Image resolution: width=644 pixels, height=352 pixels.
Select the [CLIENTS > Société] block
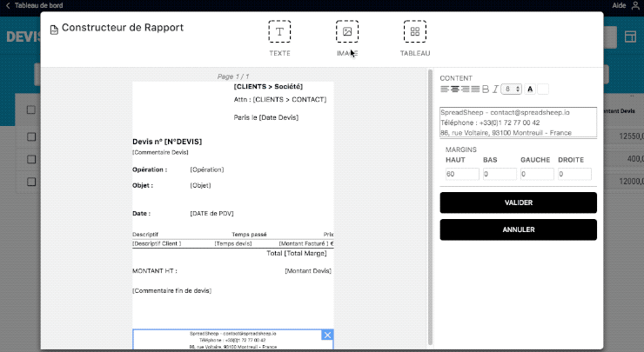pyautogui.click(x=268, y=87)
